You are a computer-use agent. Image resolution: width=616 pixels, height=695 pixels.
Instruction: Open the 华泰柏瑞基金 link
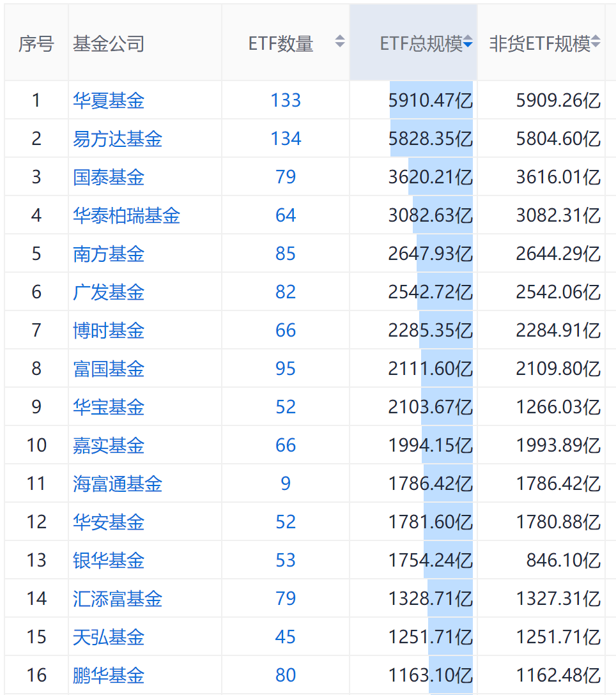tap(127, 215)
